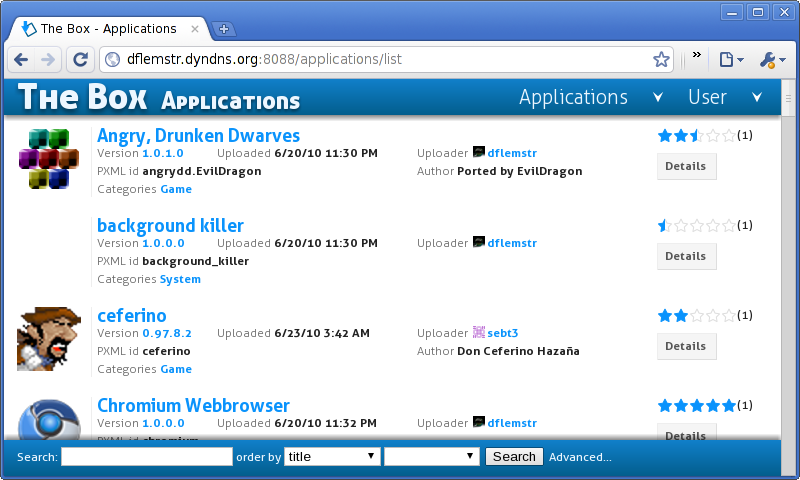800x480 pixels.
Task: Click the browser reload page icon
Action: point(80,60)
